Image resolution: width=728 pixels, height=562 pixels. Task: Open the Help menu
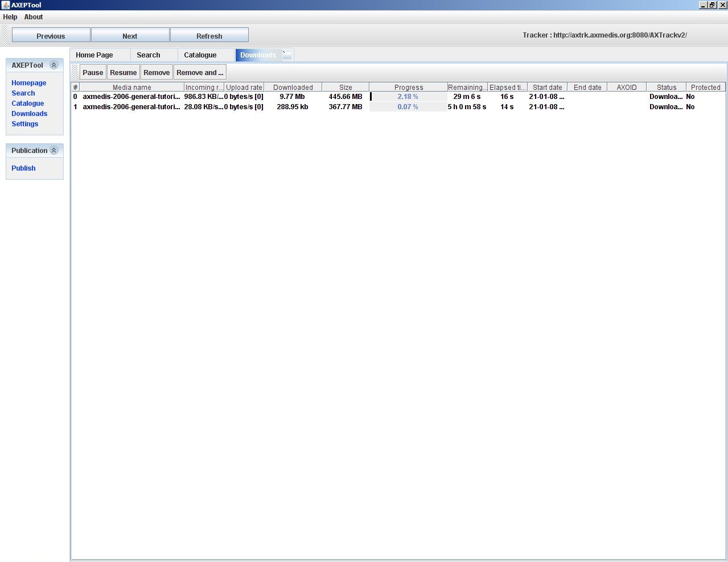(x=10, y=17)
